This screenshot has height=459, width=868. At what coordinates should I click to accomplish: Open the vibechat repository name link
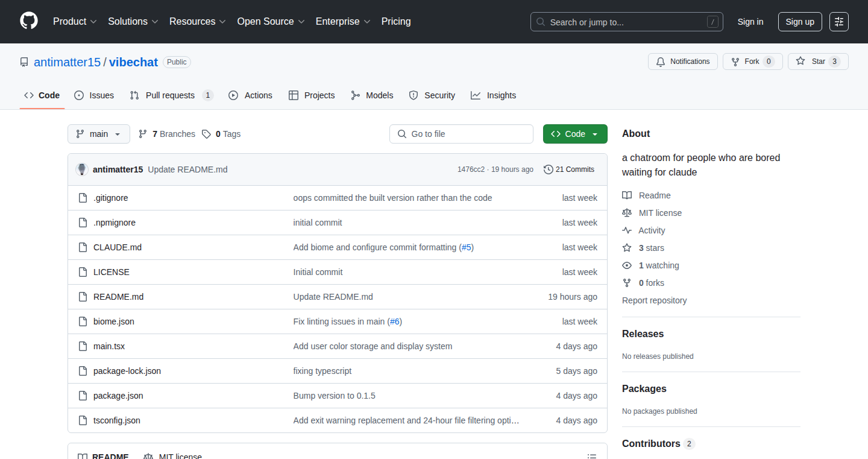pyautogui.click(x=133, y=62)
